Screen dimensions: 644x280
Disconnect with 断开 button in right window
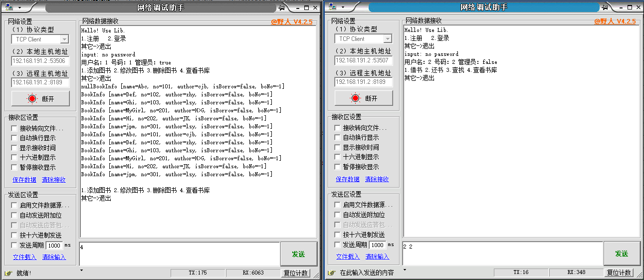click(x=364, y=98)
